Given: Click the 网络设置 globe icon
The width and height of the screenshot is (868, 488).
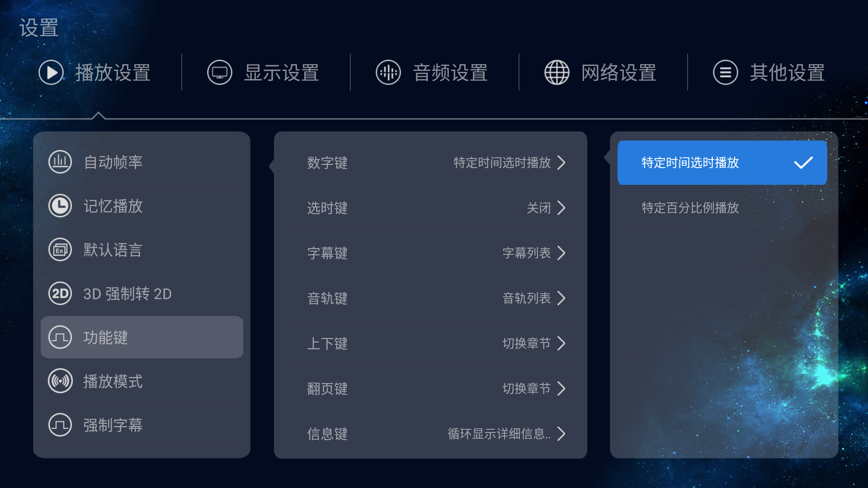Looking at the screenshot, I should (x=557, y=72).
